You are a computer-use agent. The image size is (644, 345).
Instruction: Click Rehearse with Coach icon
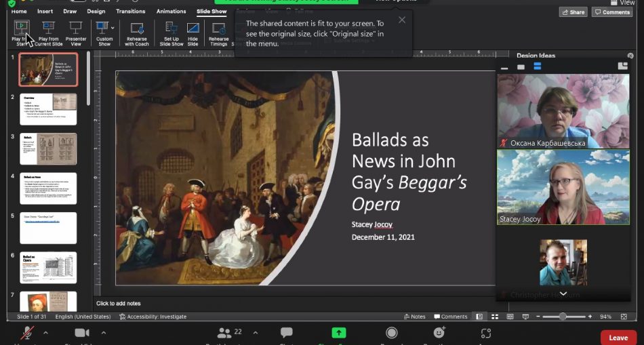136,28
